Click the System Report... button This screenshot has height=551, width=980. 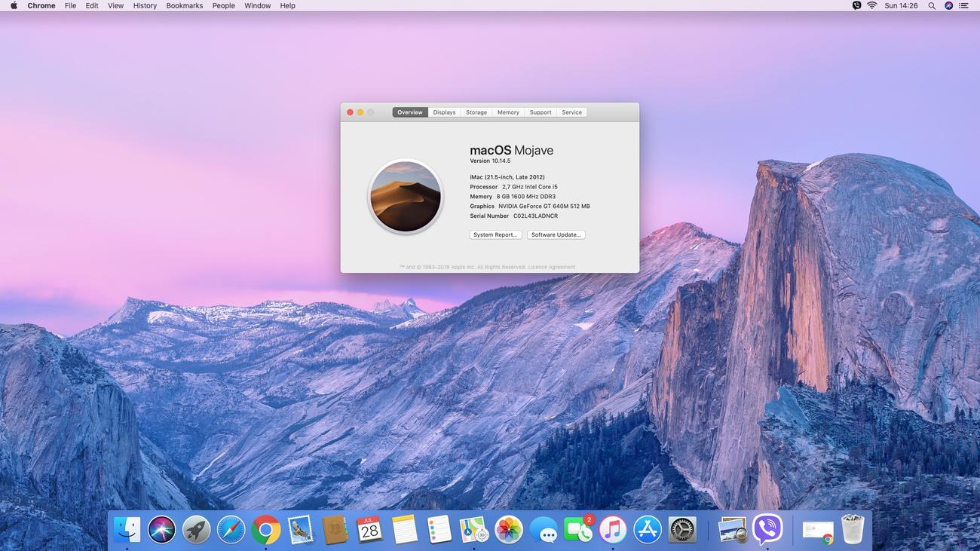[495, 234]
